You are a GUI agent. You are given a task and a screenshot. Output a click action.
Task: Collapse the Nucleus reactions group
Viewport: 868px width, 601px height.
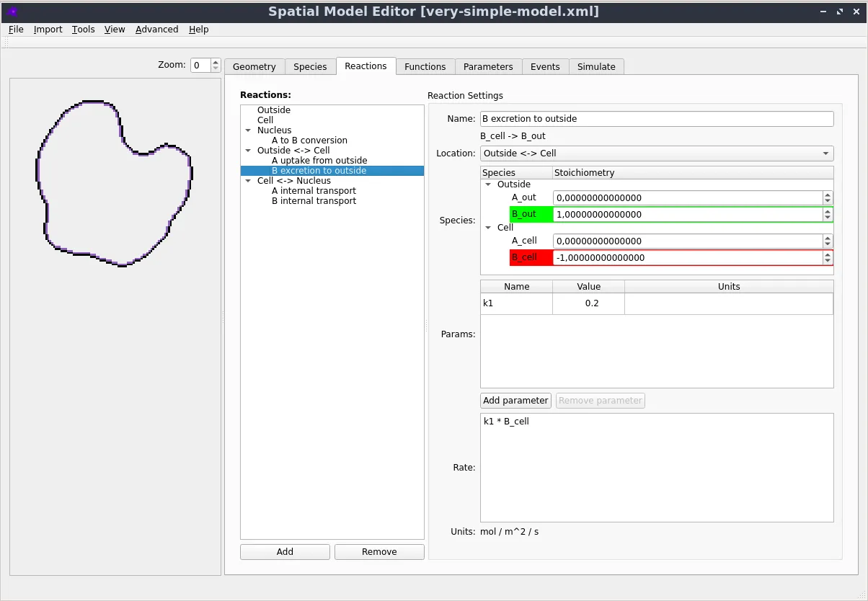(x=248, y=130)
